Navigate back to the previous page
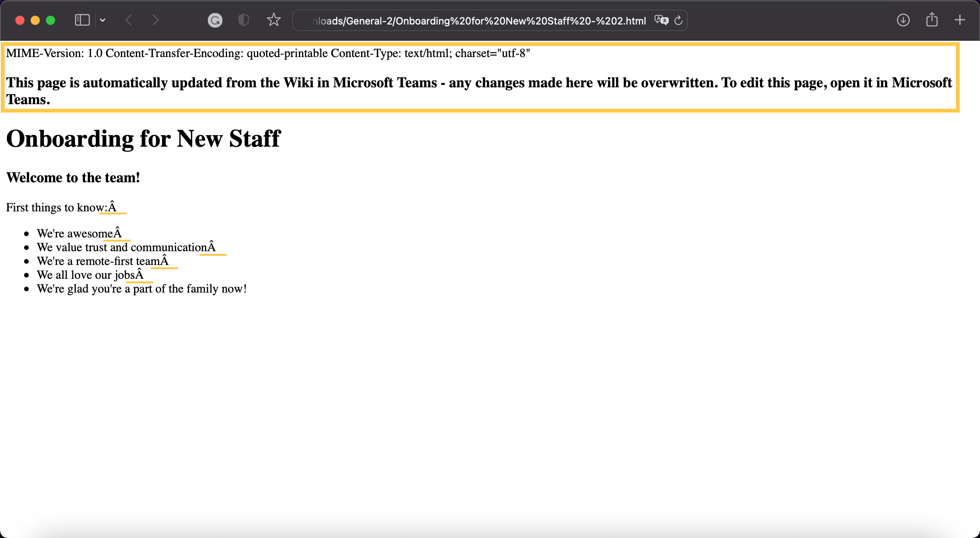Viewport: 980px width, 538px height. 129,20
